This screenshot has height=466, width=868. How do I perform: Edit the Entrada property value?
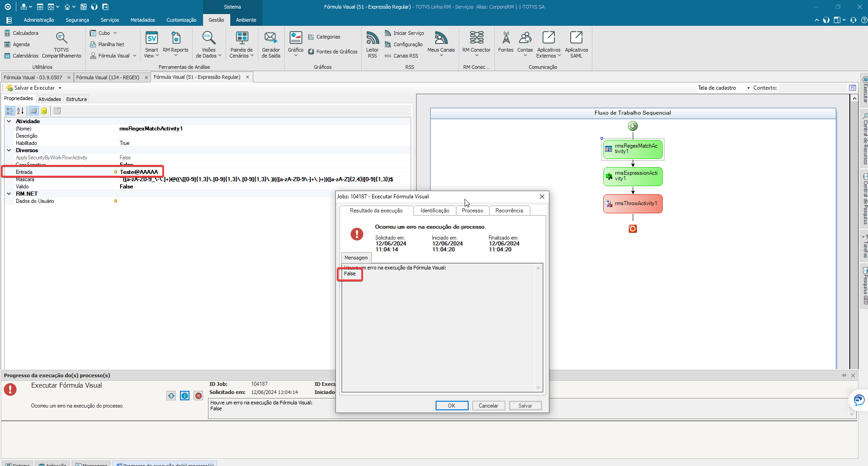[x=265, y=172]
